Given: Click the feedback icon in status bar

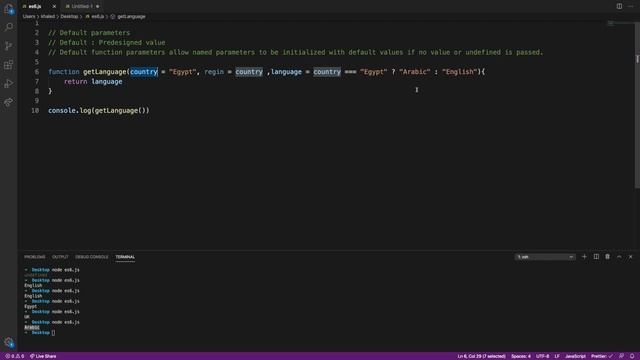Looking at the screenshot, I should click(621, 356).
